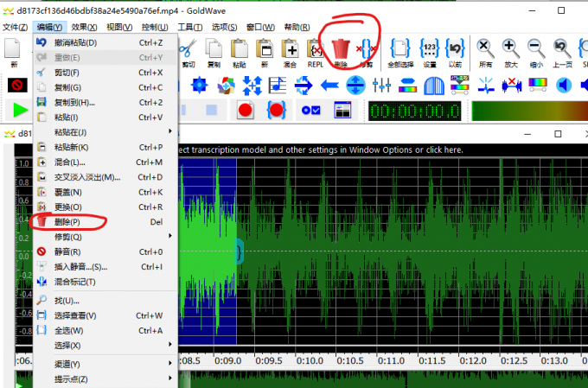Open the 窗口(W) menu
Image resolution: width=588 pixels, height=388 pixels.
pos(260,27)
